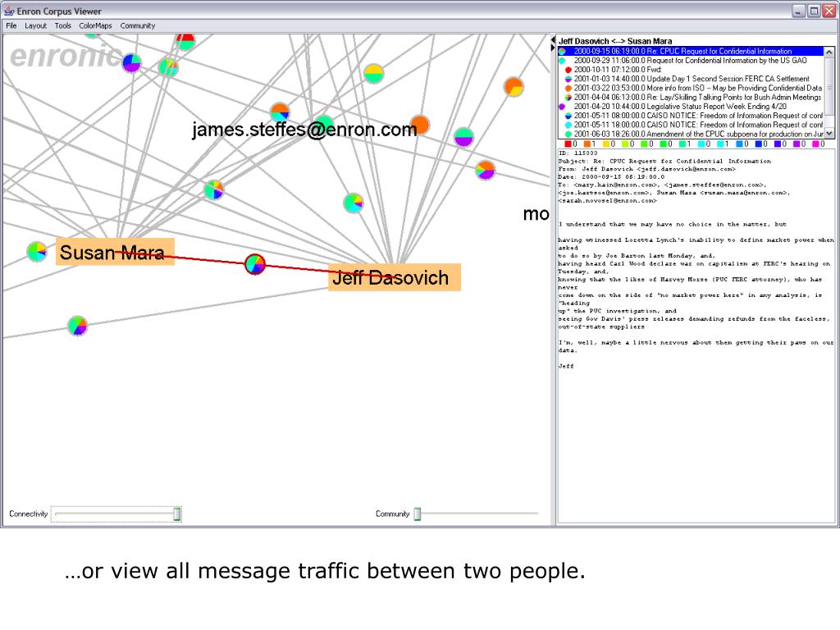Click the ID: 115333 line
840x630 pixels.
tap(577, 153)
